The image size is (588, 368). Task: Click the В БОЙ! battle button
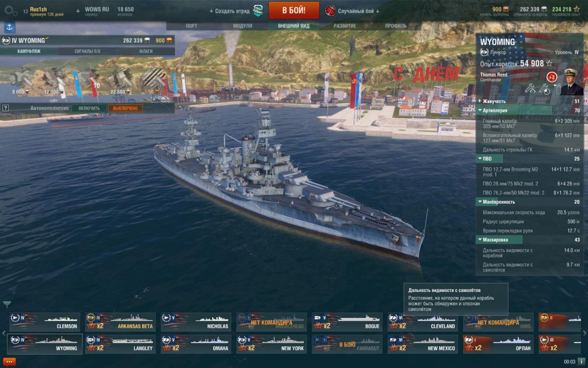(x=294, y=10)
